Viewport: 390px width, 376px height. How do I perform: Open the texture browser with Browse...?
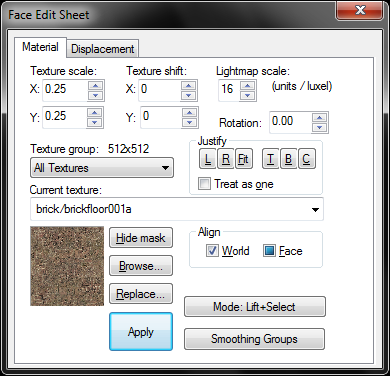pyautogui.click(x=141, y=266)
